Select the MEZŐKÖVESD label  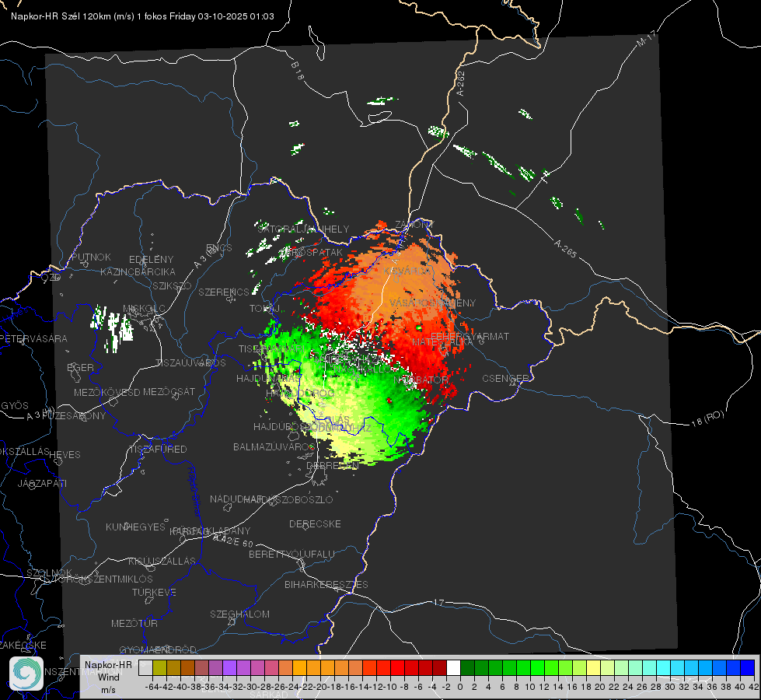point(106,392)
